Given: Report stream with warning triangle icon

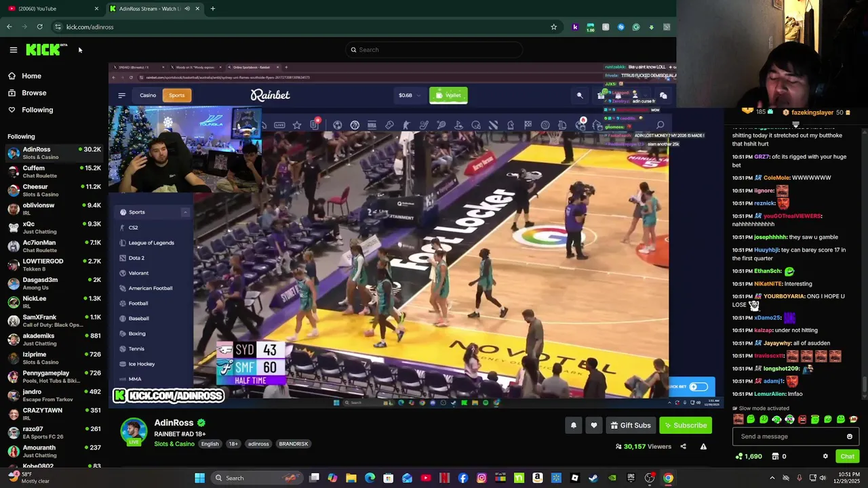Looking at the screenshot, I should [x=703, y=447].
